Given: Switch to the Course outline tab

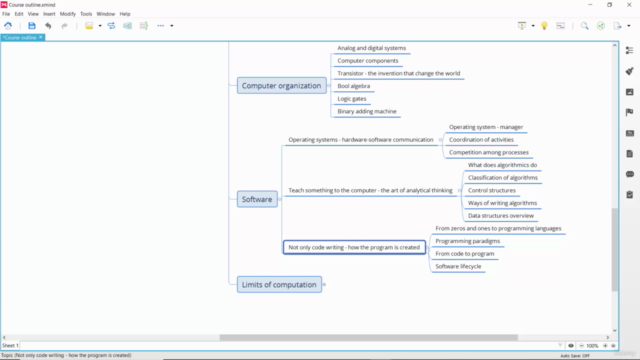Looking at the screenshot, I should click(20, 38).
